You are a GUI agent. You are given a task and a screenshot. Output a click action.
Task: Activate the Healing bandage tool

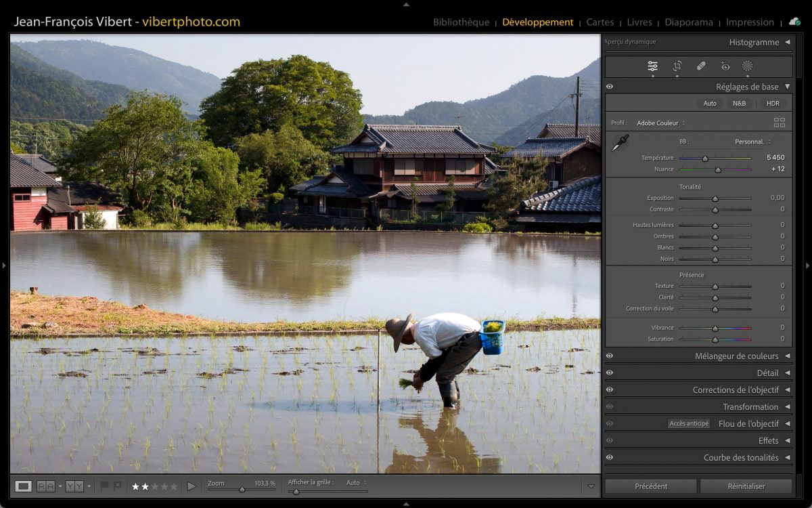coord(701,66)
